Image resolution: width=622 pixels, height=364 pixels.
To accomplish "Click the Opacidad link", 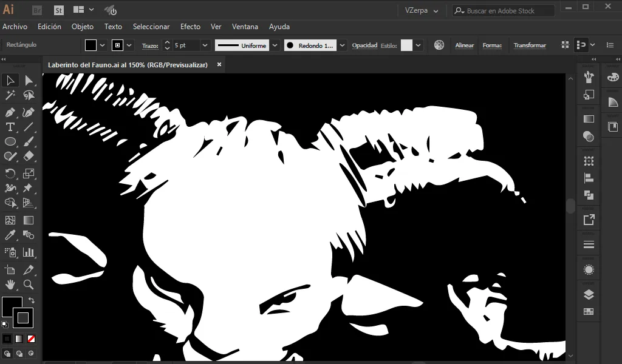I will [364, 45].
